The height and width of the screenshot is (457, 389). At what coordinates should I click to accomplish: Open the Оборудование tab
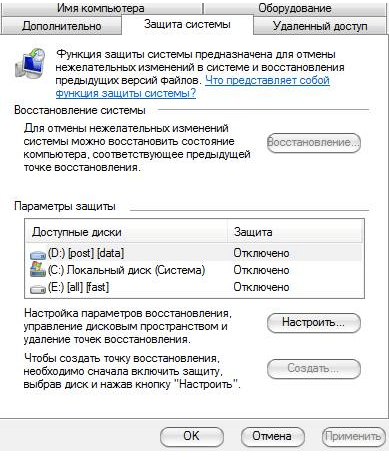(x=295, y=8)
